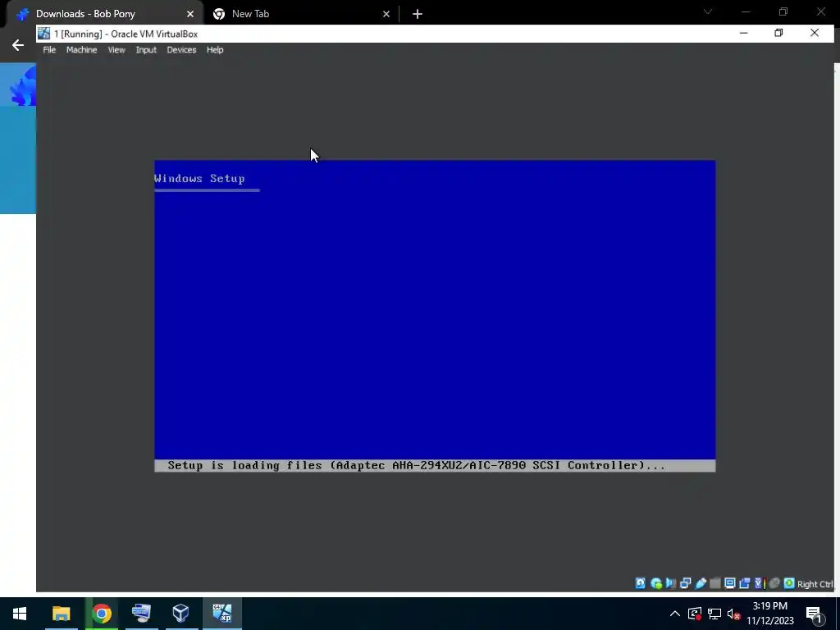Click the Right Ctrl host key label
This screenshot has width=840, height=630.
tap(815, 584)
